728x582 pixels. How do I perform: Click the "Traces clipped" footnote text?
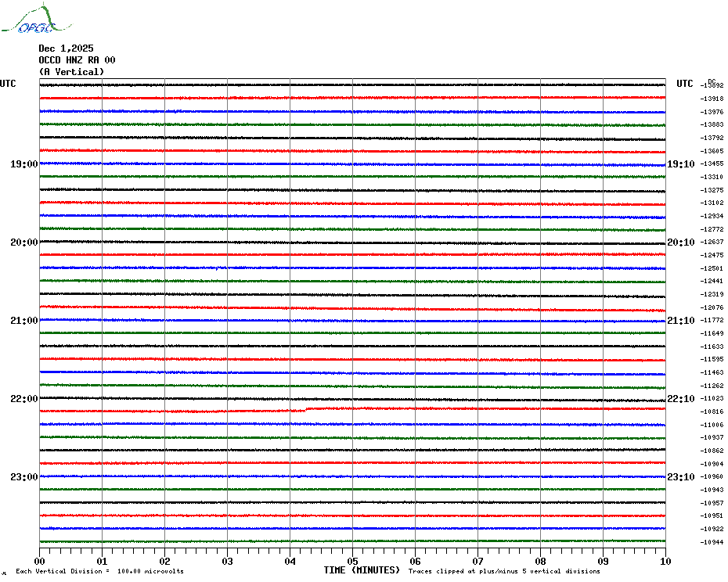[x=504, y=572]
